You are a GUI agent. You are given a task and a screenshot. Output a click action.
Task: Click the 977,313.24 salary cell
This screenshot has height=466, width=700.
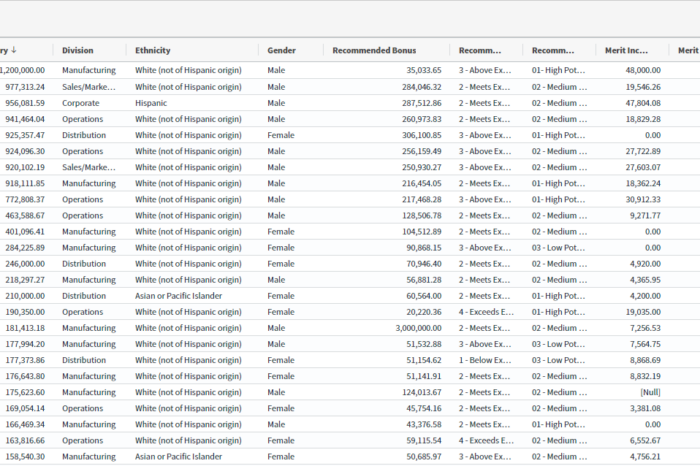24,87
